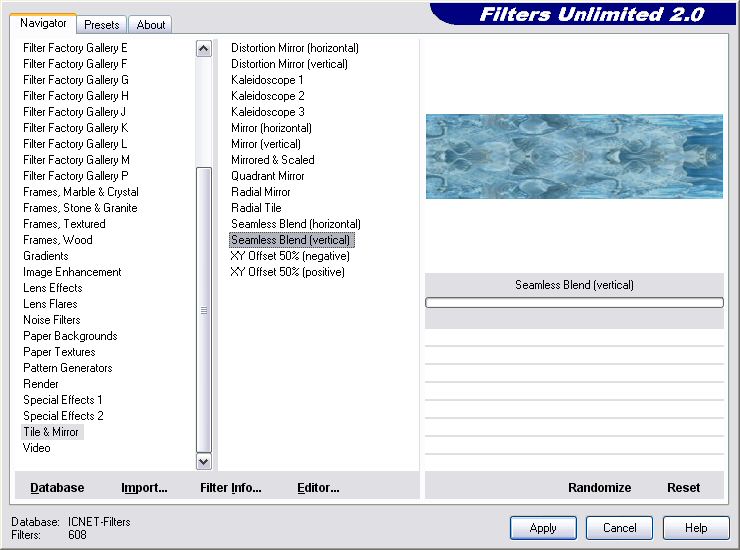
Task: Select Filter Factory Gallery M category
Action: (76, 160)
